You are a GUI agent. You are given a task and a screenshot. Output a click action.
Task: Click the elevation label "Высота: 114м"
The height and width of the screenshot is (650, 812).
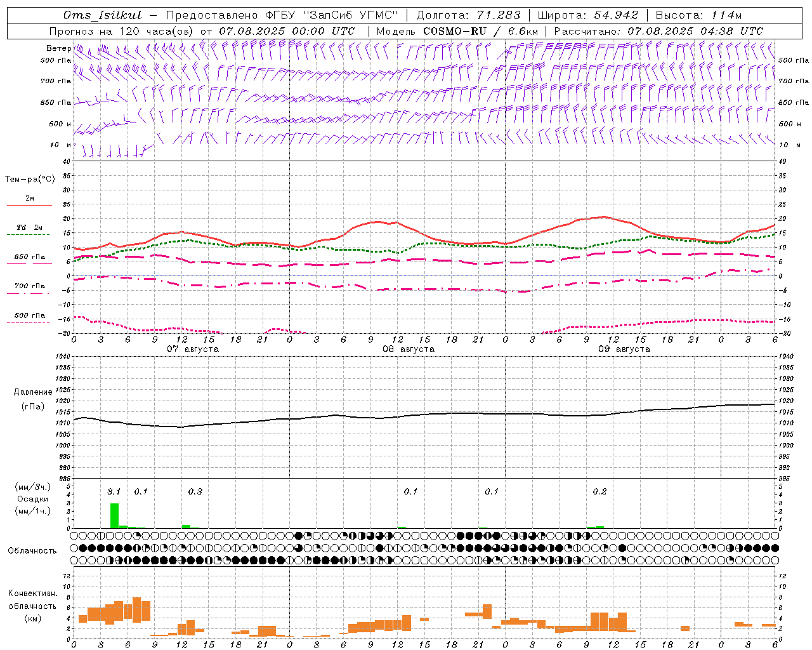[x=698, y=15]
